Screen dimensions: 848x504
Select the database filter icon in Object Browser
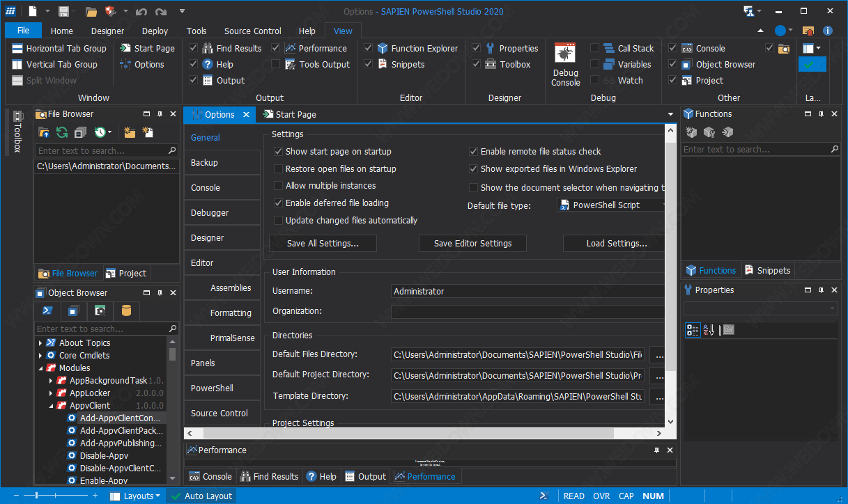[x=127, y=310]
